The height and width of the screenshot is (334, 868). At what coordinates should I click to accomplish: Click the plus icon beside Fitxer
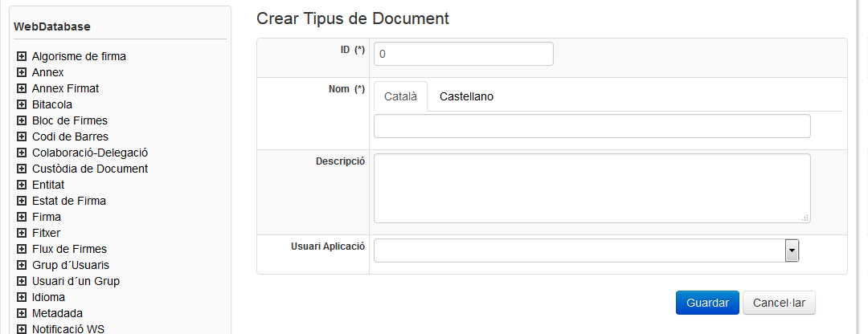click(22, 233)
